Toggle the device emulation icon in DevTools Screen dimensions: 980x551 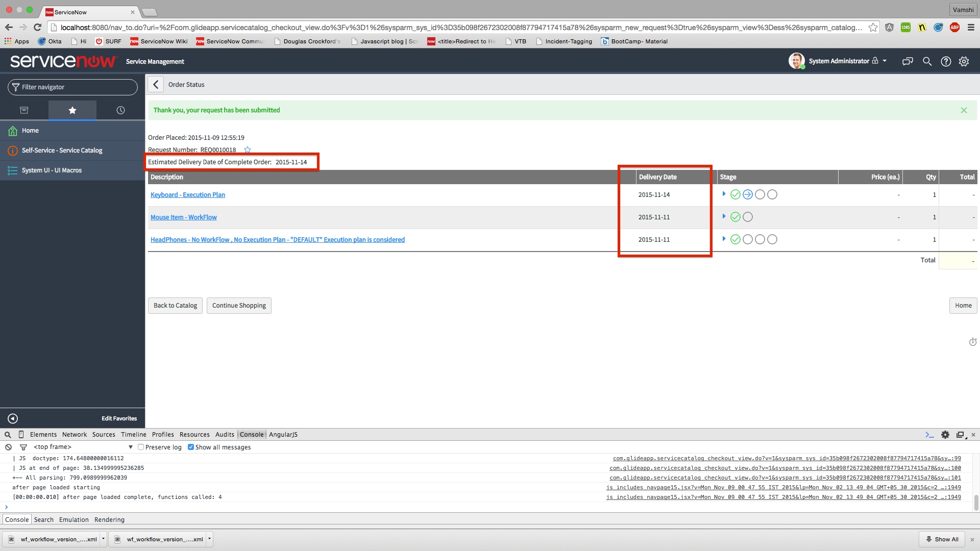click(x=20, y=434)
